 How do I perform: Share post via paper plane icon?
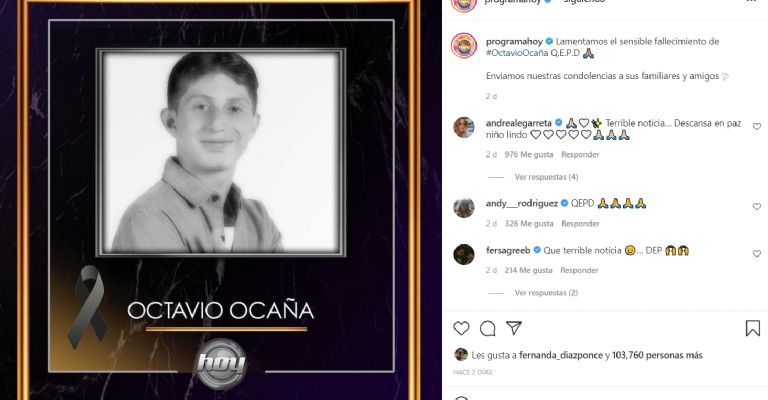pyautogui.click(x=513, y=328)
